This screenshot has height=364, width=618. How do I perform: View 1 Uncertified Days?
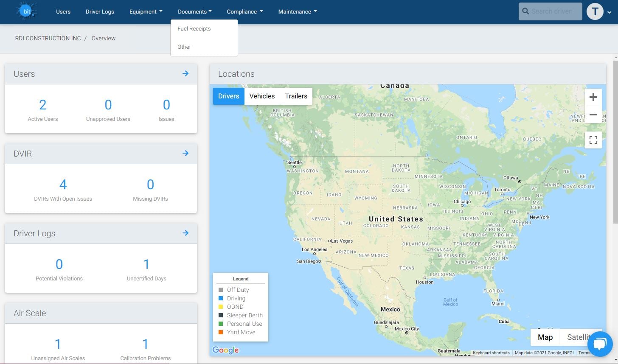pyautogui.click(x=146, y=269)
